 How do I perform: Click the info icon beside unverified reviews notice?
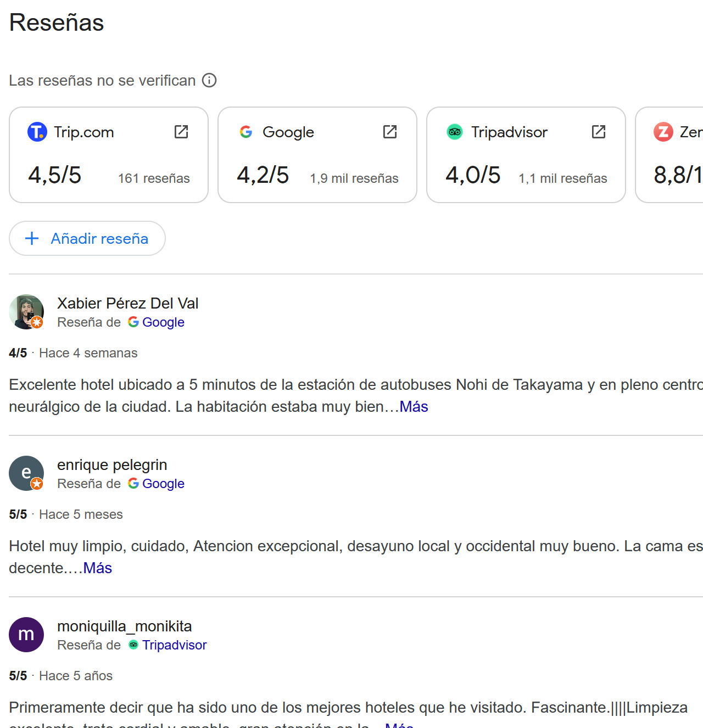[x=209, y=80]
